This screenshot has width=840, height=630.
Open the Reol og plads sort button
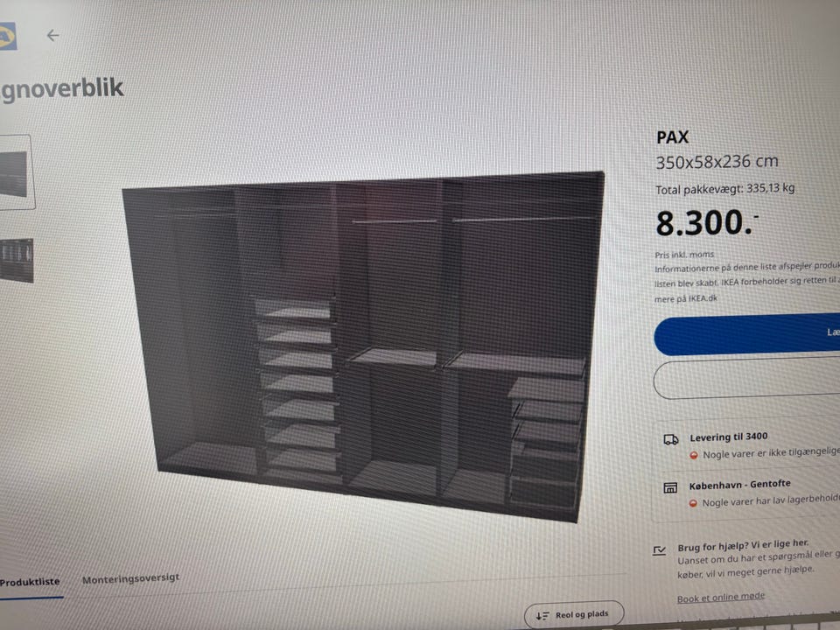[x=574, y=614]
